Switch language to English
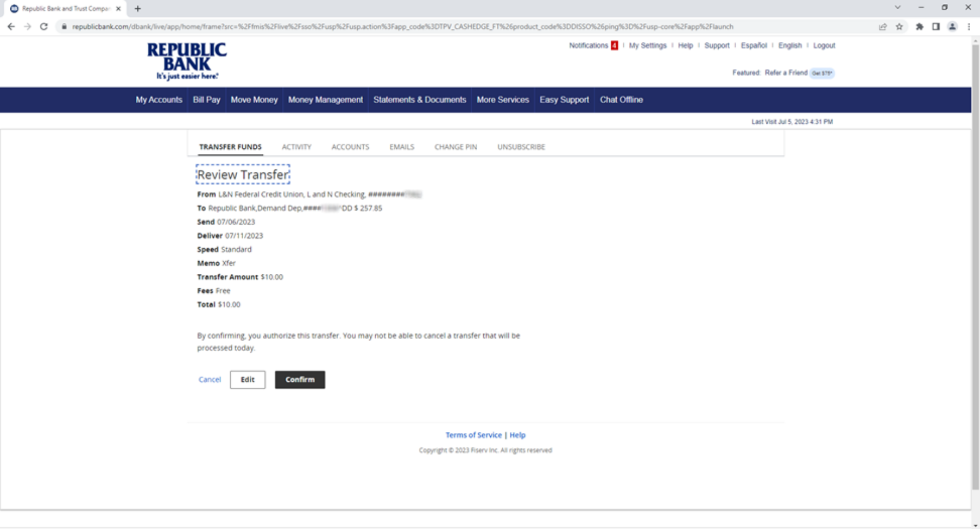The width and height of the screenshot is (980, 529). coord(790,45)
